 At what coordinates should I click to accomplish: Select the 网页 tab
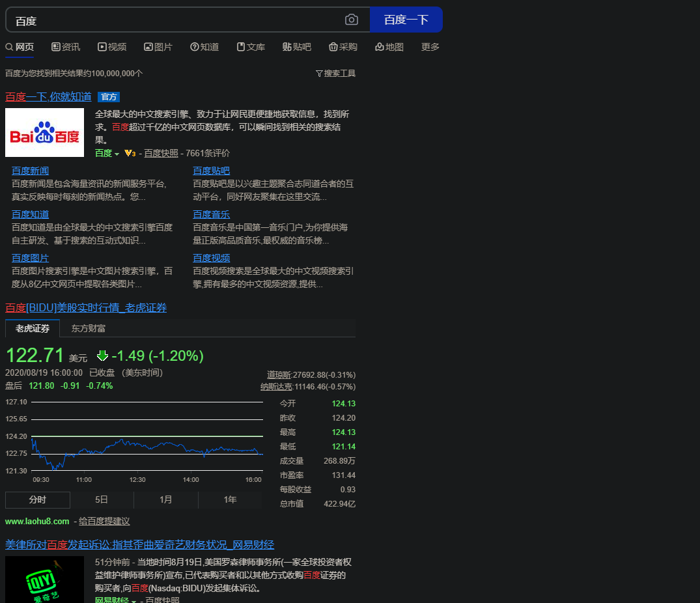click(x=20, y=47)
